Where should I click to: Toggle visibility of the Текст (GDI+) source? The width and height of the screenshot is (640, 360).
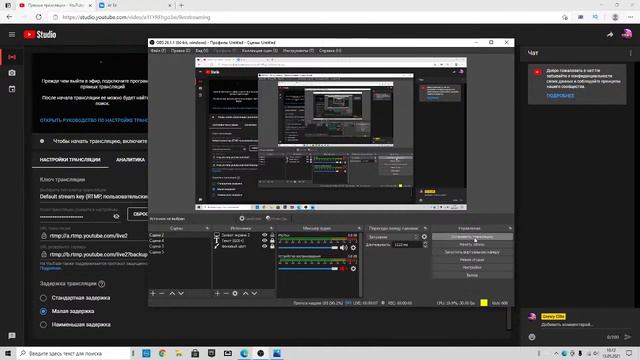click(x=264, y=241)
